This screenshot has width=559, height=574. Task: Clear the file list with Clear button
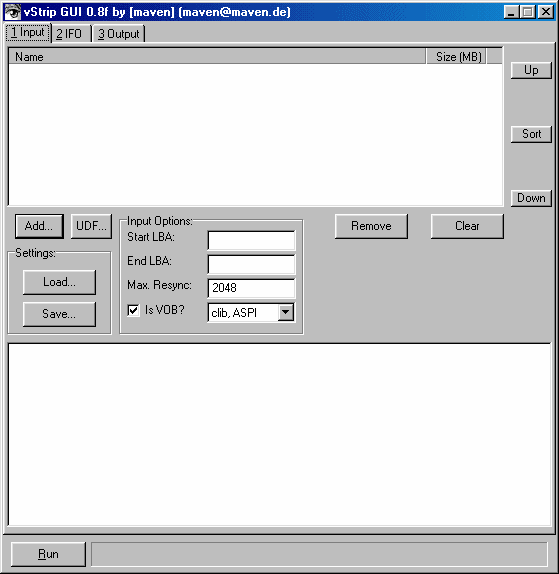(467, 226)
